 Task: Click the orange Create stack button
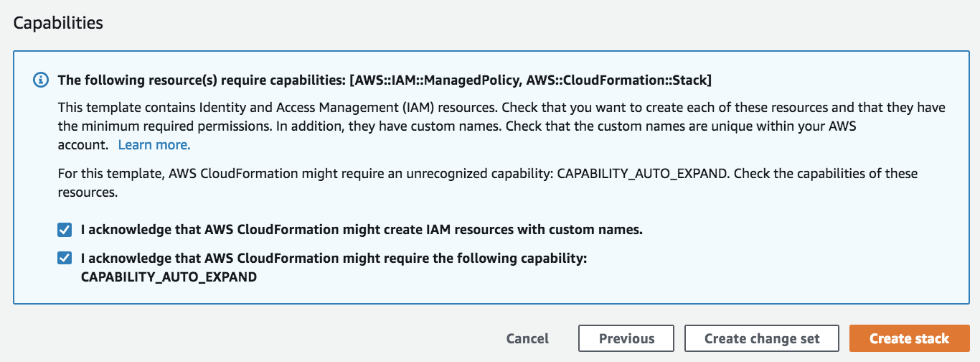(x=910, y=338)
